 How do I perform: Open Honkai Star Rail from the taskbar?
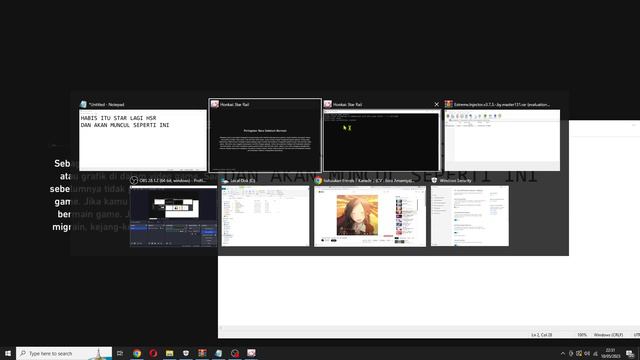pos(251,353)
